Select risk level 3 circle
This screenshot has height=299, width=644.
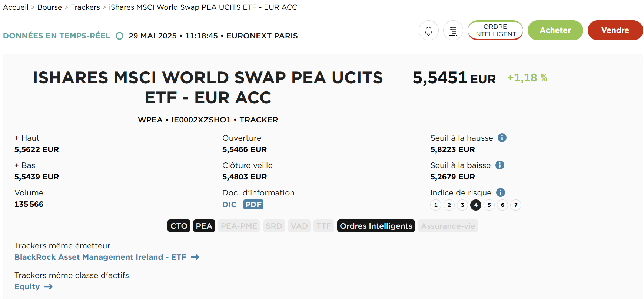point(462,205)
